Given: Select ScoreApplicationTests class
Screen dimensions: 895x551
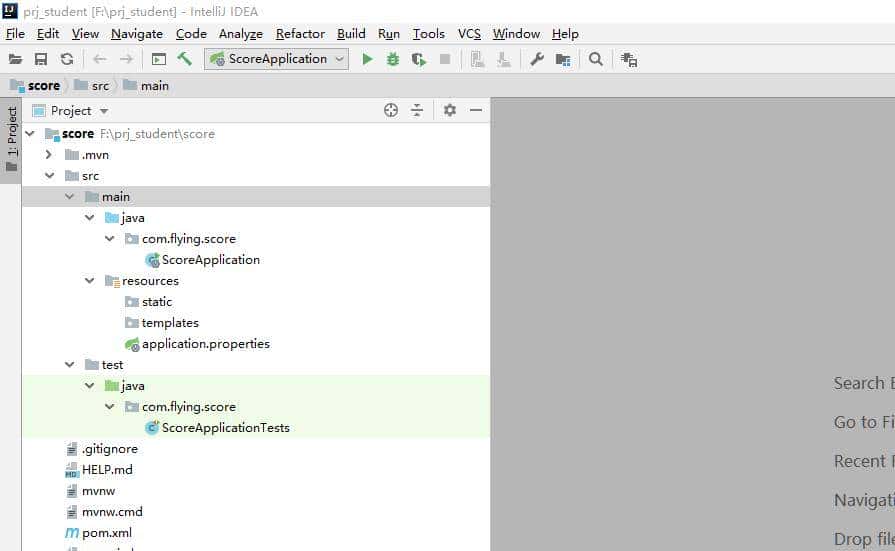Looking at the screenshot, I should [217, 428].
